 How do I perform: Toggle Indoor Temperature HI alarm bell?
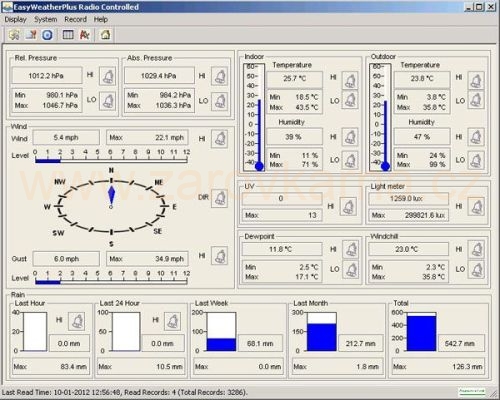(350, 80)
